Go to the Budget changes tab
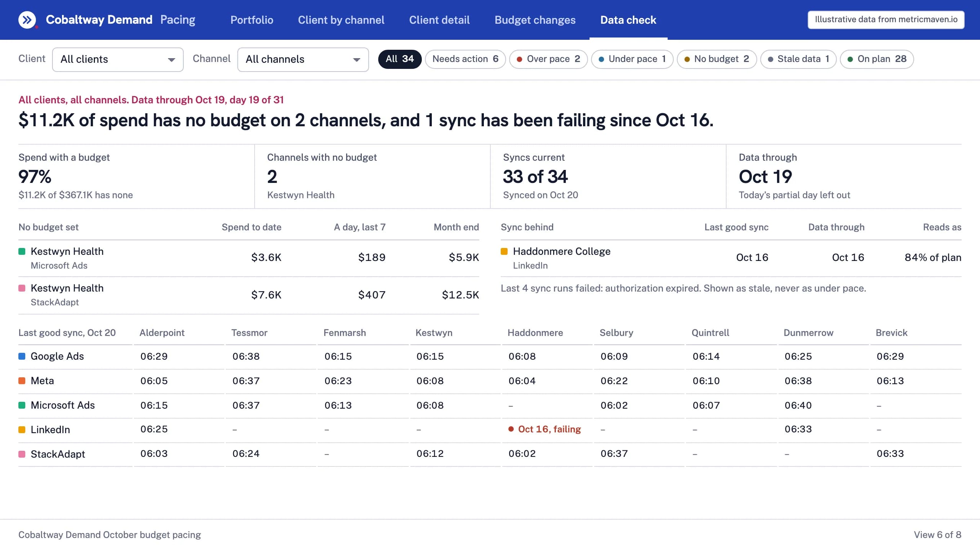Image resolution: width=980 pixels, height=551 pixels. pos(535,20)
